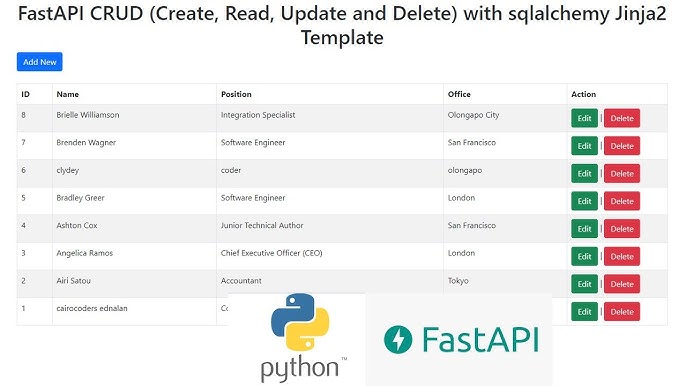This screenshot has height=386, width=686.
Task: Select the Name column header
Action: coord(67,94)
